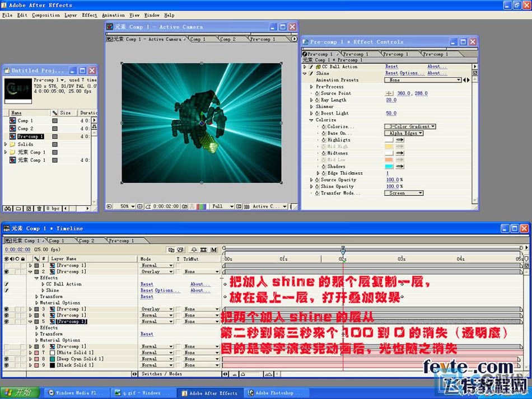532x399 pixels.
Task: Toggle visibility eye of layer 3
Action: (x=7, y=309)
